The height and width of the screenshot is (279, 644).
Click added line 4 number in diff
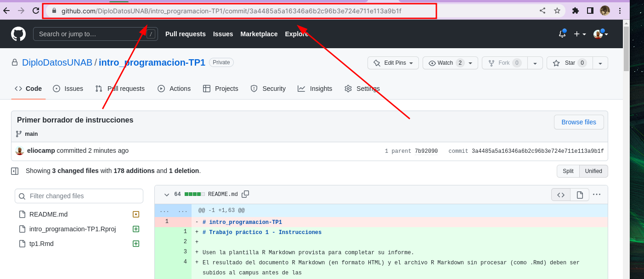185,262
